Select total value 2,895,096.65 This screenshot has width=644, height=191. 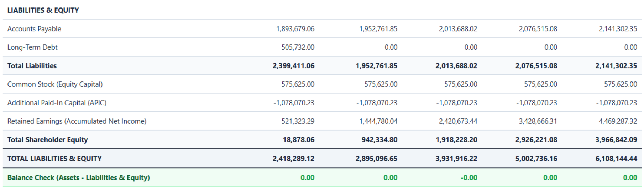(x=376, y=159)
